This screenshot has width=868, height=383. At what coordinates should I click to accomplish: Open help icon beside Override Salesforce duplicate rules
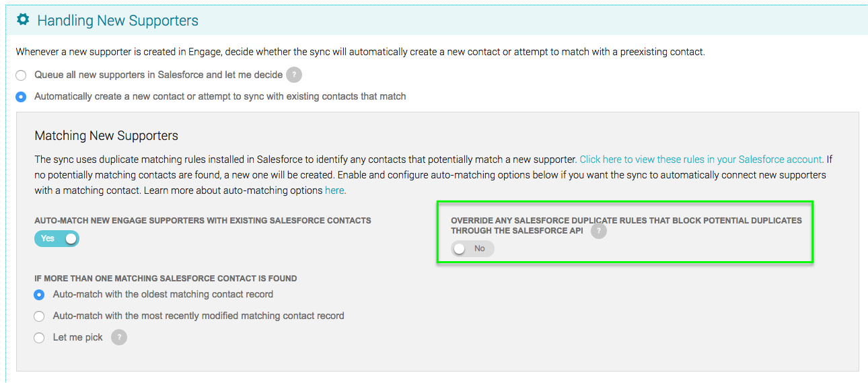click(598, 231)
